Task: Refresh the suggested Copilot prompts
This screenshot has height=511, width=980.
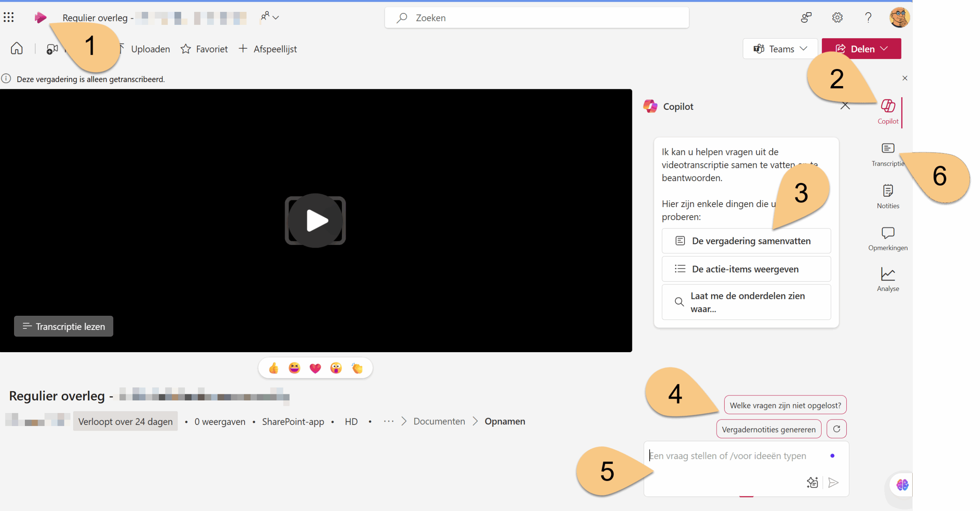Action: [836, 429]
